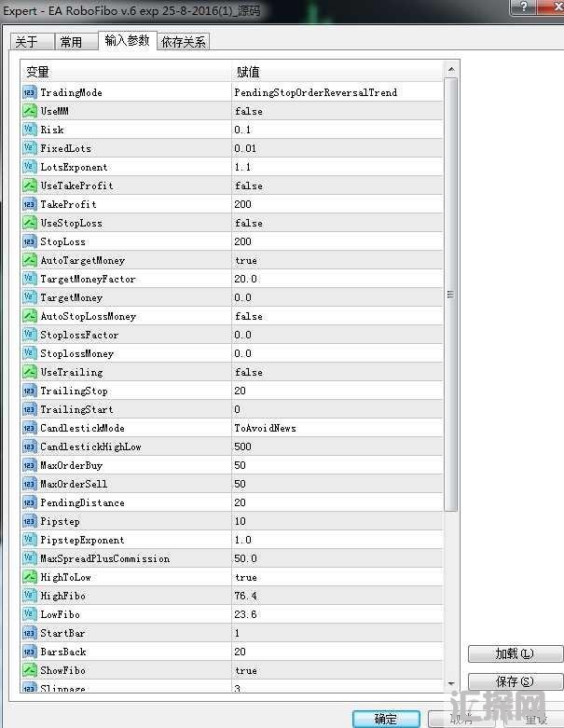The height and width of the screenshot is (728, 564).
Task: Toggle the HighToLow true value
Action: point(246,577)
